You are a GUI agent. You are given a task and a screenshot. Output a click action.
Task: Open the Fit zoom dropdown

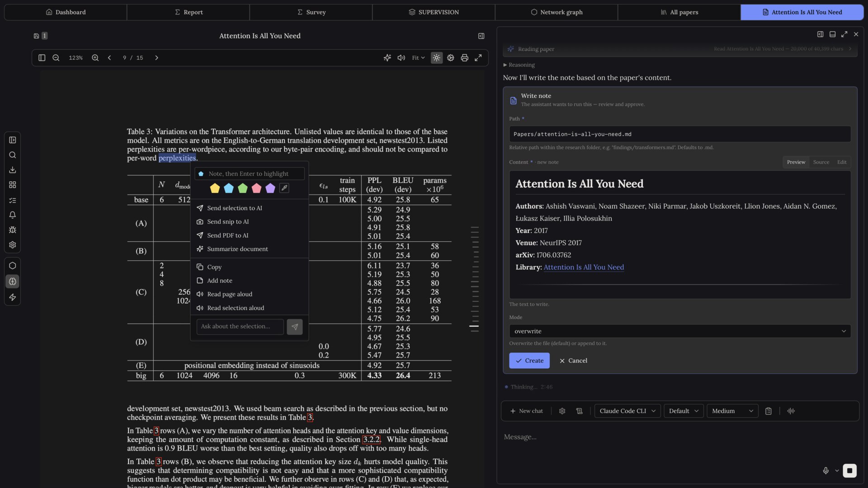[418, 58]
